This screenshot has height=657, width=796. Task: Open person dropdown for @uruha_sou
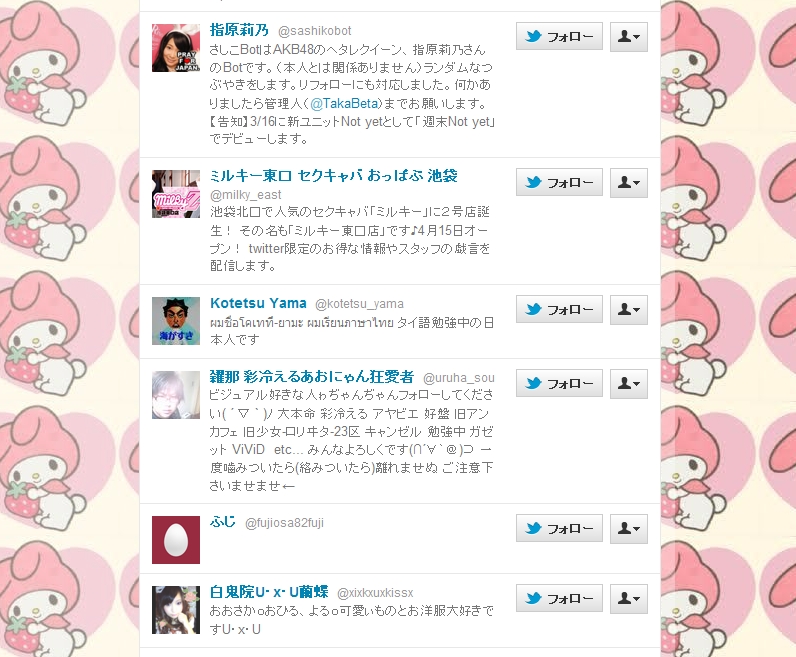pos(628,383)
